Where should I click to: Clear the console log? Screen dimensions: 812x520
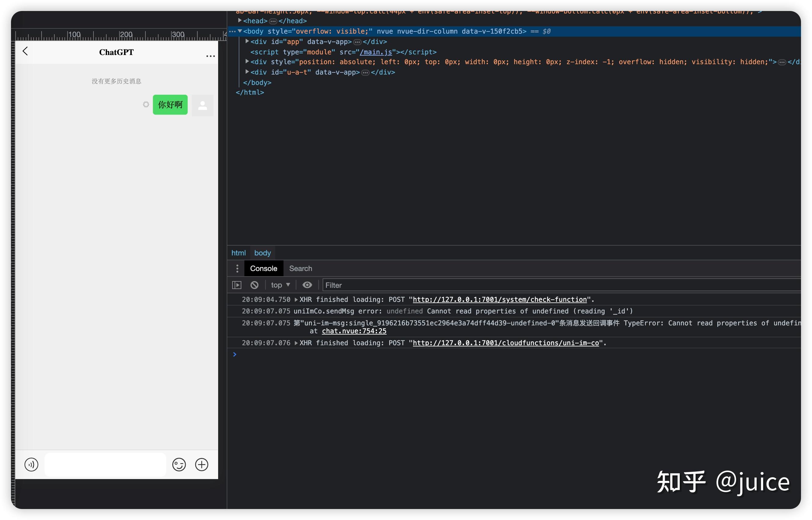coord(254,285)
